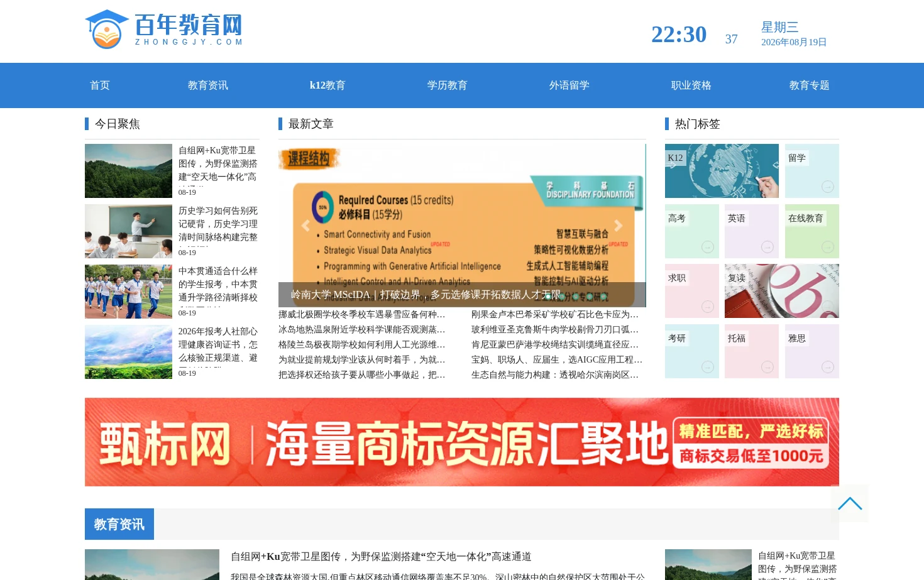The width and height of the screenshot is (924, 580).
Task: Open the 在线教育 tag label
Action: 806,219
